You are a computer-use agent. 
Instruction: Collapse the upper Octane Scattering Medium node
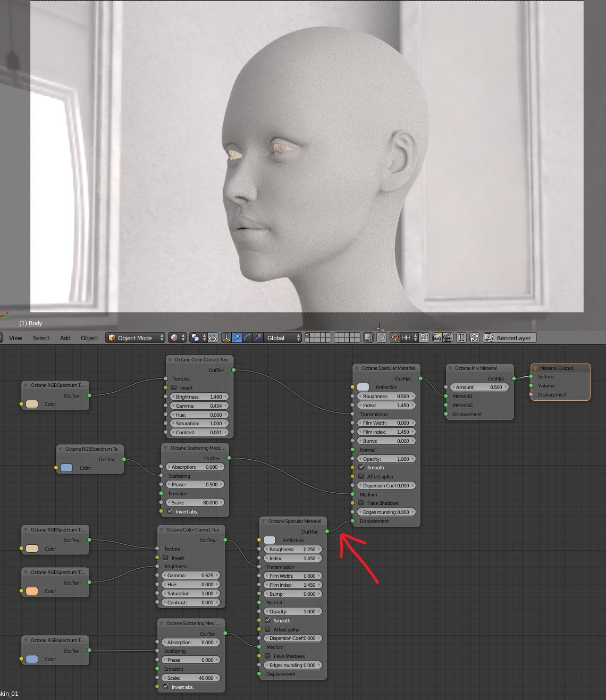click(166, 448)
